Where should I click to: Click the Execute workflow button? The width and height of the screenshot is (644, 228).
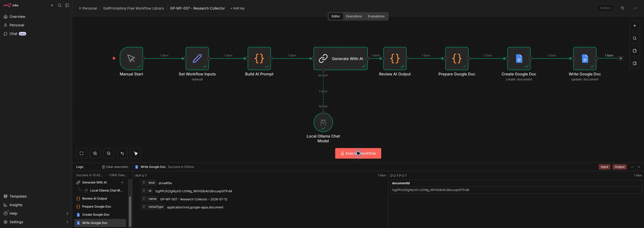pyautogui.click(x=358, y=153)
